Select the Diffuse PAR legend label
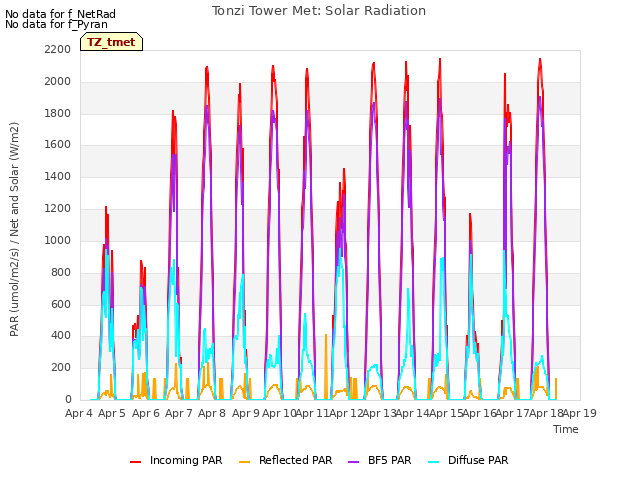Viewport: 640px width, 480px height. click(x=478, y=460)
